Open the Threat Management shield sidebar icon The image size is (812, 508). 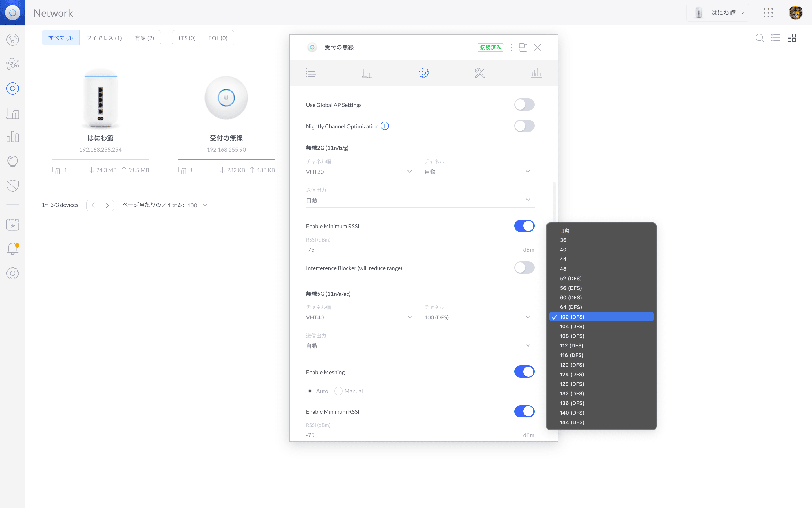click(12, 185)
